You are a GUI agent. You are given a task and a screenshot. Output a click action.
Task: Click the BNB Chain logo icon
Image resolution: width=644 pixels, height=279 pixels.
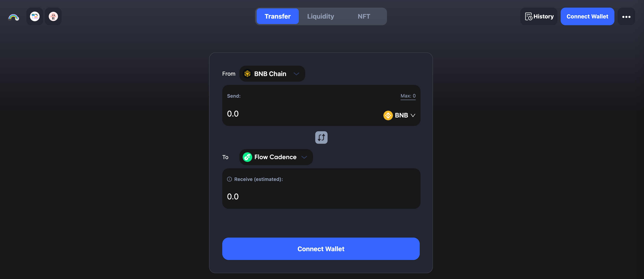click(247, 74)
